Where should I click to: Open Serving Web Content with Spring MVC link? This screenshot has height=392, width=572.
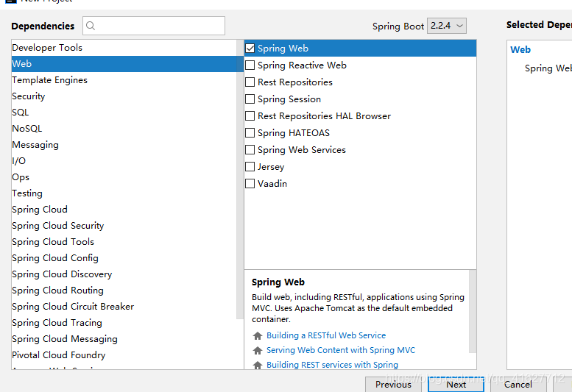point(341,350)
